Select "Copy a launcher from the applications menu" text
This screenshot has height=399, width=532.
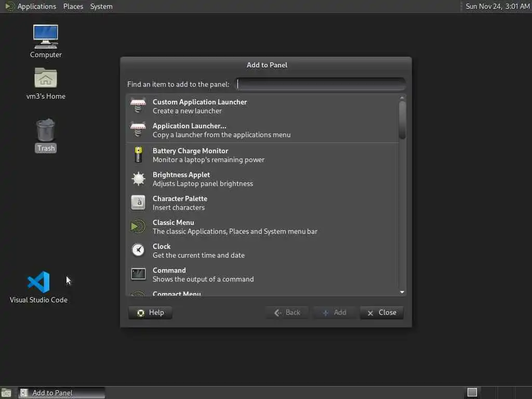[x=221, y=135]
